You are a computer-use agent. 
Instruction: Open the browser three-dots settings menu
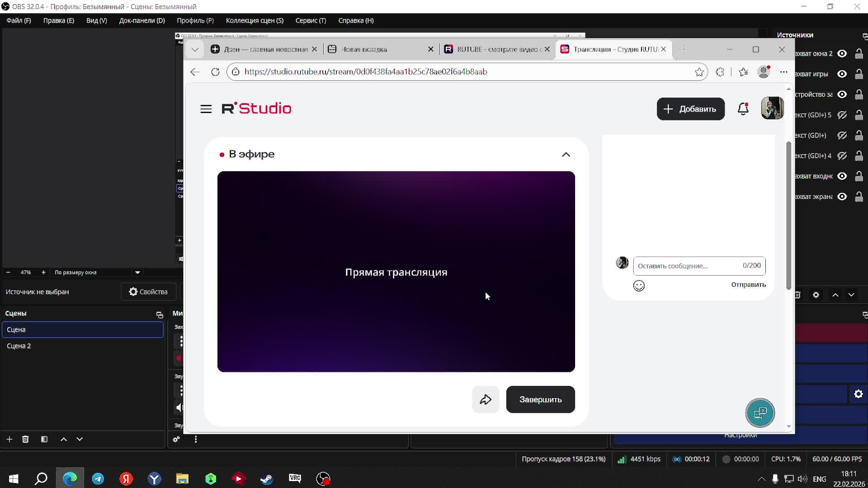[x=783, y=72]
